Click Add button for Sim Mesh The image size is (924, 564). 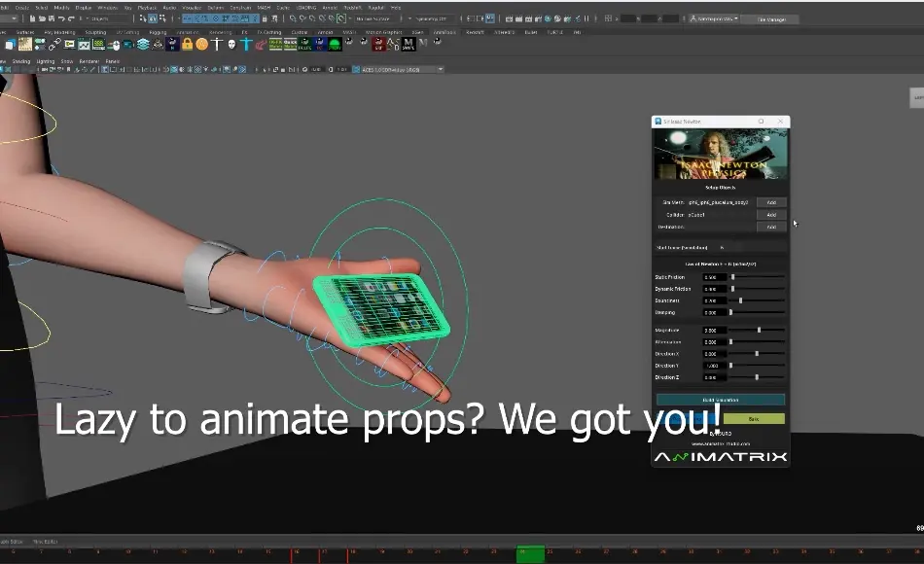pos(771,202)
